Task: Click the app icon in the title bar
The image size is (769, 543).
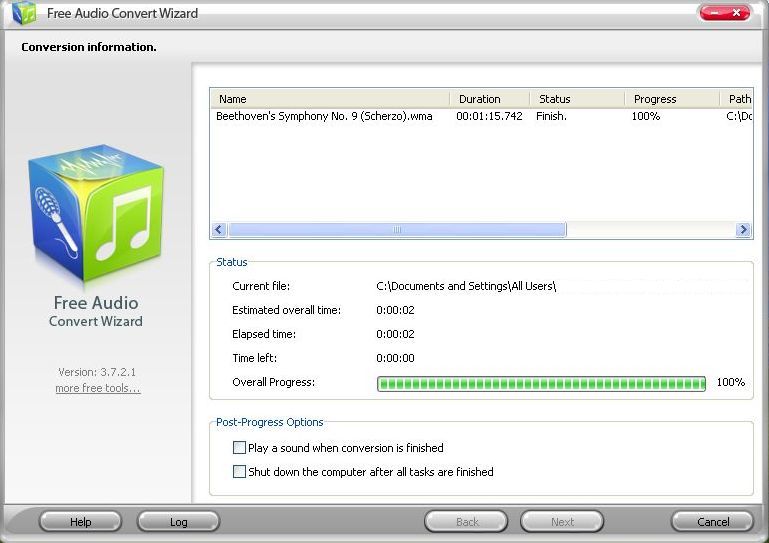Action: pyautogui.click(x=24, y=12)
